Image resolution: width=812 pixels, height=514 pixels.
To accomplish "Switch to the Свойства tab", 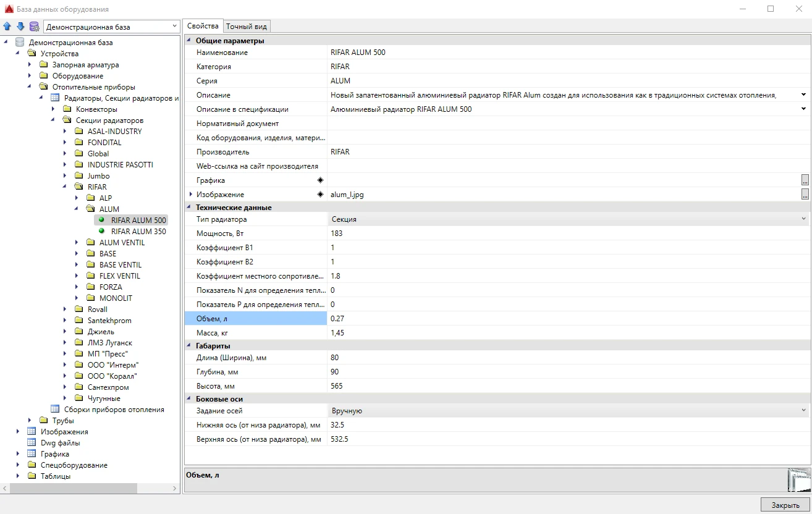I will pyautogui.click(x=203, y=26).
